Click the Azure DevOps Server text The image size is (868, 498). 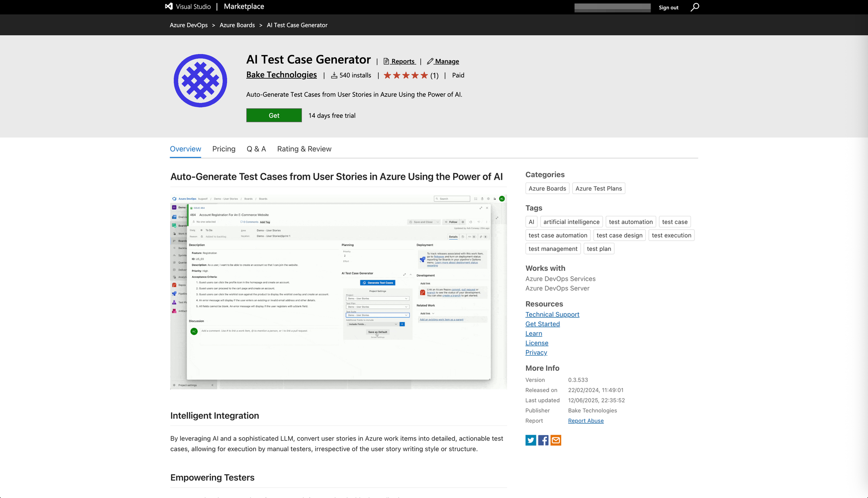point(557,288)
